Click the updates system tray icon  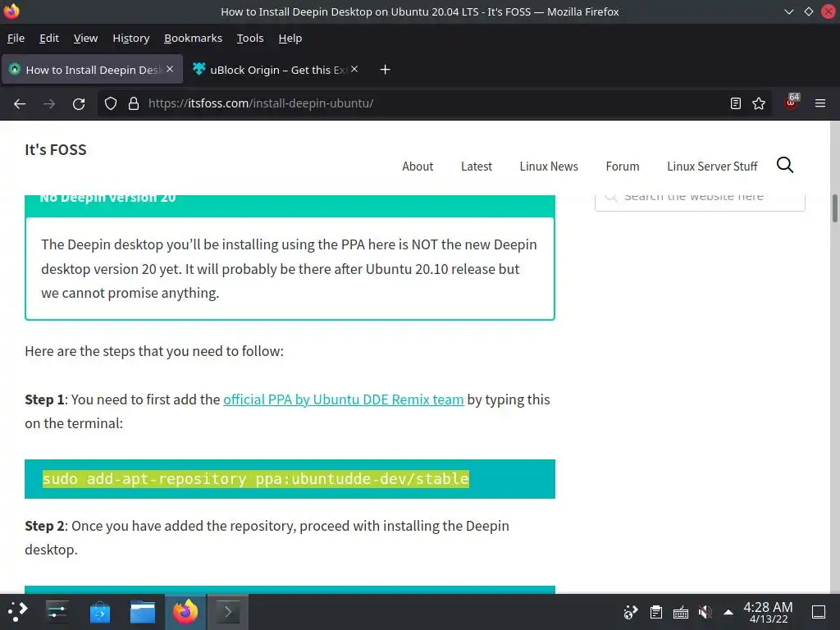(631, 612)
